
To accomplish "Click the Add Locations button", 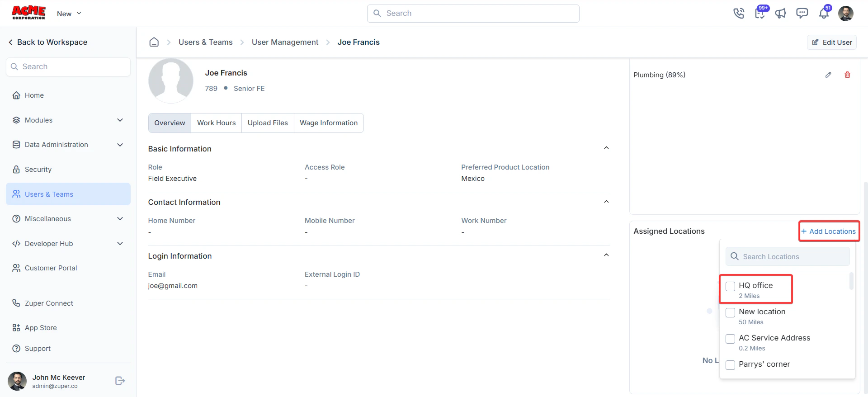I will coord(829,231).
